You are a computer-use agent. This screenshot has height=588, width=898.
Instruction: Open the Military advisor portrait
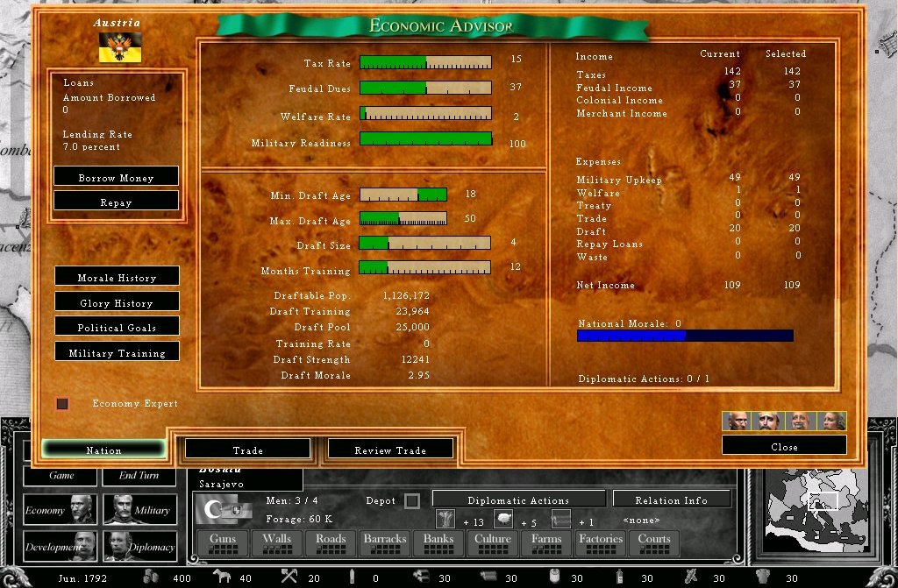tap(138, 510)
